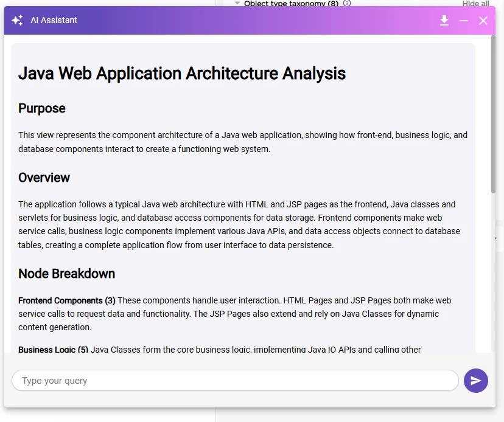The height and width of the screenshot is (422, 504).
Task: Click the AI Assistant vertical scrollbar thumb
Action: (x=493, y=114)
